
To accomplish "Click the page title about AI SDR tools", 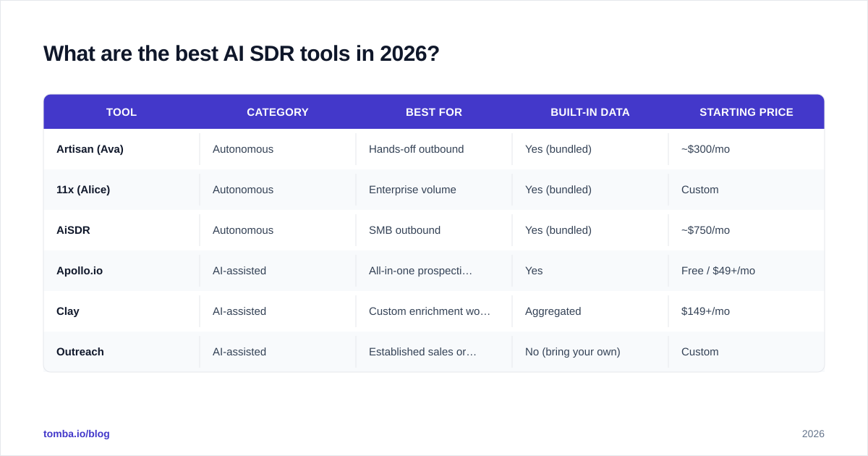I will pyautogui.click(x=242, y=54).
